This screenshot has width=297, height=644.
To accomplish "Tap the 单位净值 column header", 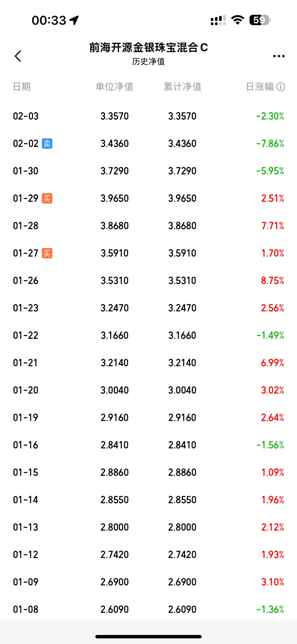I will click(x=114, y=87).
